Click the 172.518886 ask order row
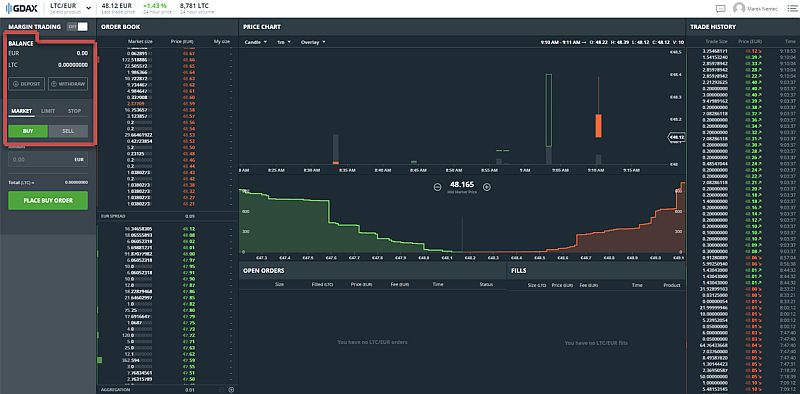 (167, 60)
